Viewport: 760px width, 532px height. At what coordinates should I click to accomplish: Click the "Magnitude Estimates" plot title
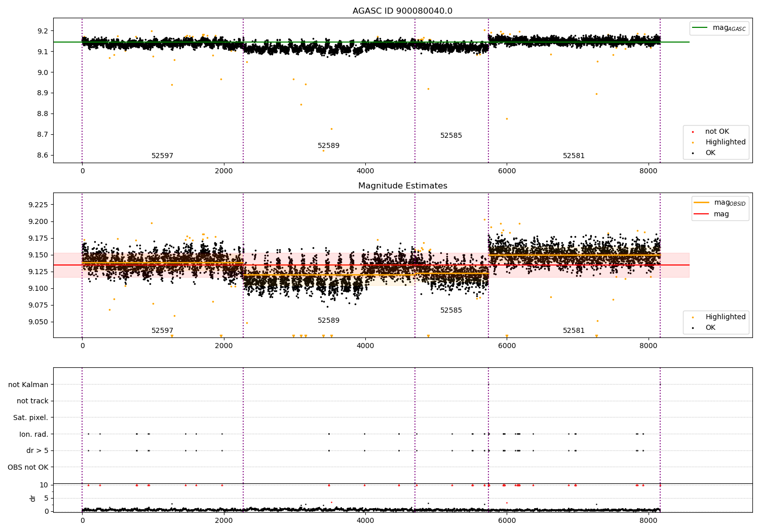pyautogui.click(x=403, y=186)
